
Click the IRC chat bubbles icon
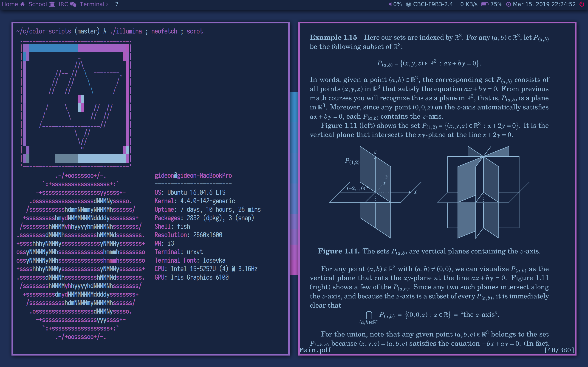tap(73, 4)
